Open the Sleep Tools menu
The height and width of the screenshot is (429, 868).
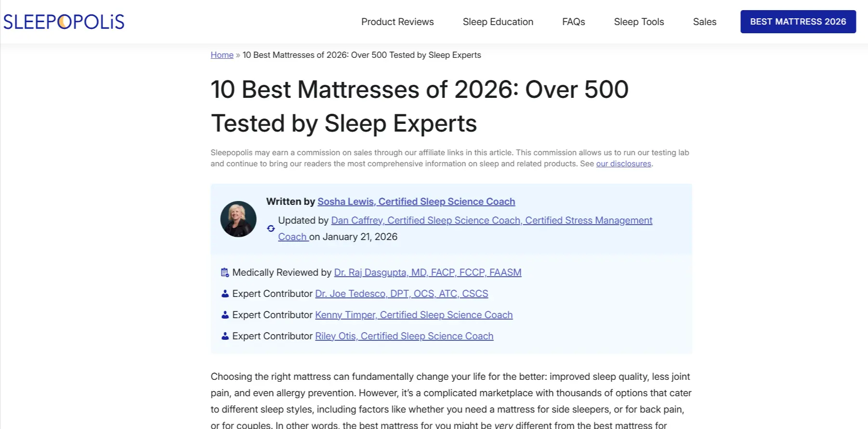pos(639,22)
